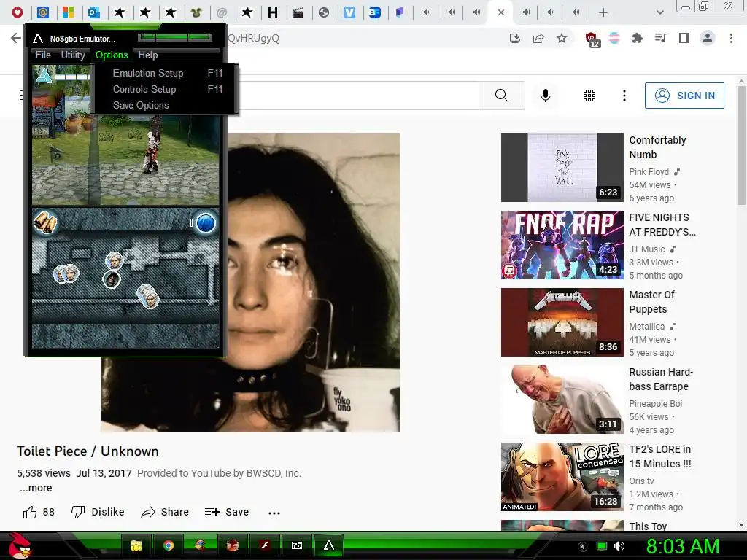Go back with the browser back arrow
The width and height of the screenshot is (747, 560).
16,38
